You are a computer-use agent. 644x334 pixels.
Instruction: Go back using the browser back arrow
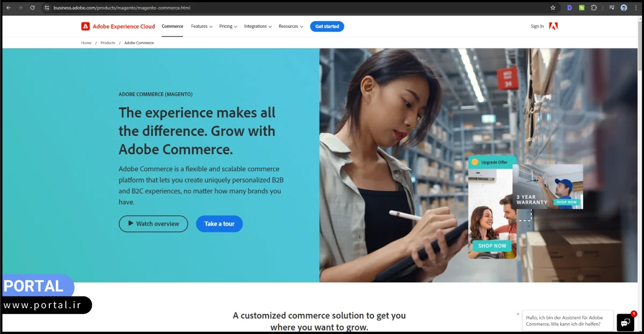[x=8, y=8]
